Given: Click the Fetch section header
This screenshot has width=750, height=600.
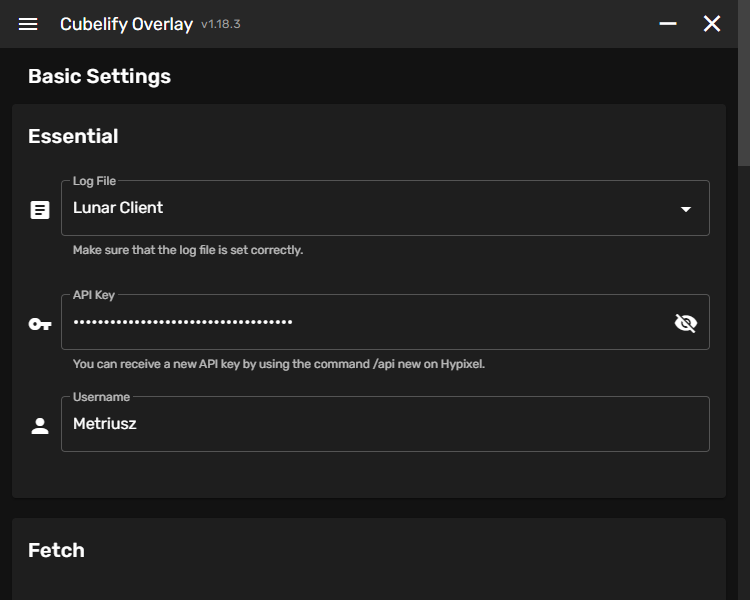Looking at the screenshot, I should tap(56, 550).
